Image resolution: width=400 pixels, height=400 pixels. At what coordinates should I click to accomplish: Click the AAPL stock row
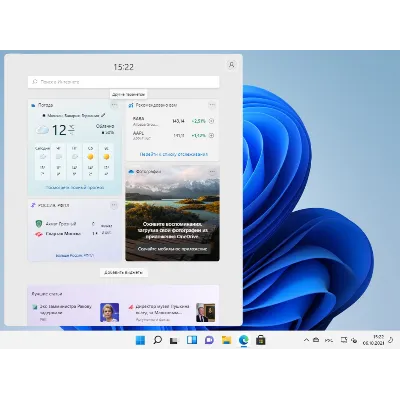coord(173,135)
